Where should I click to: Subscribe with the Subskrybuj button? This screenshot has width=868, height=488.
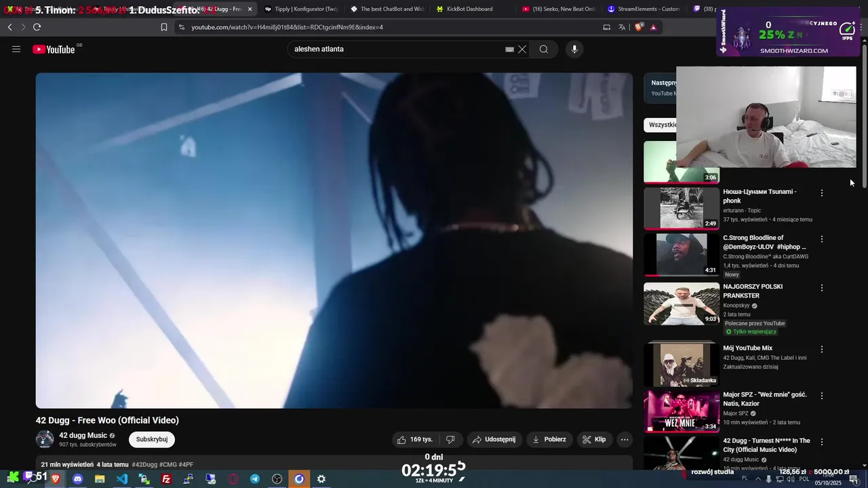click(152, 439)
